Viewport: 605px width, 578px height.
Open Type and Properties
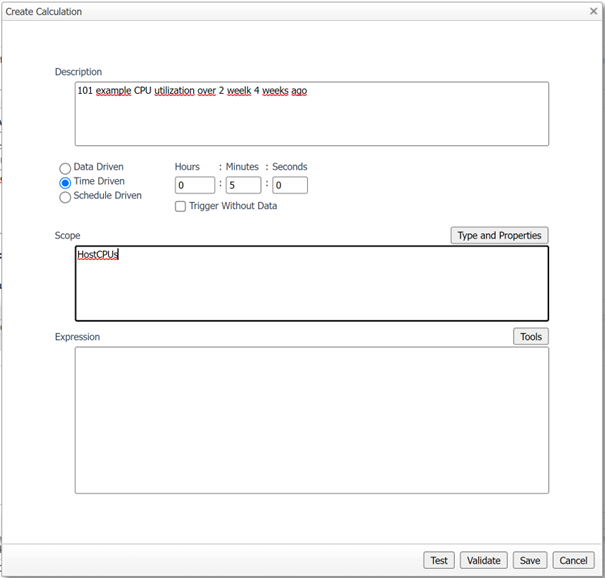tap(499, 236)
